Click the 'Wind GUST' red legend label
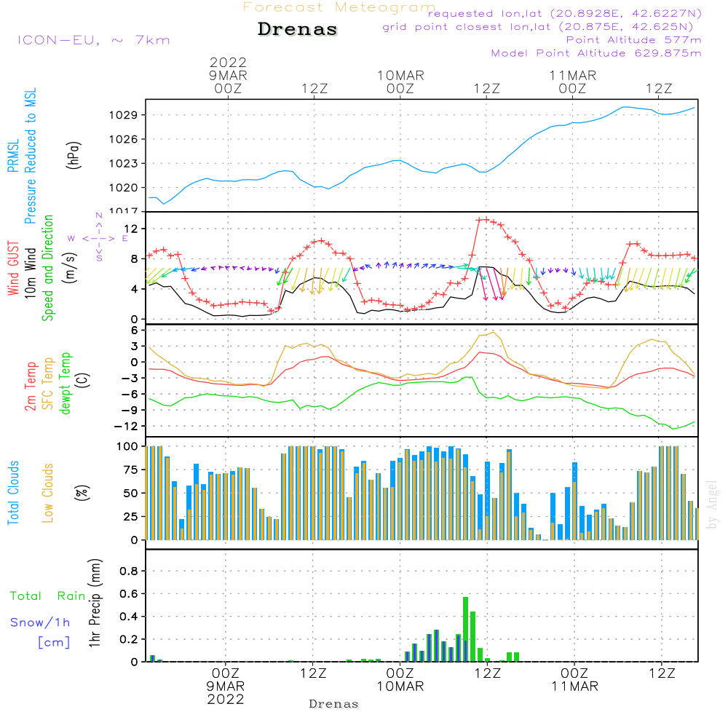This screenshot has height=728, width=728. pyautogui.click(x=13, y=268)
